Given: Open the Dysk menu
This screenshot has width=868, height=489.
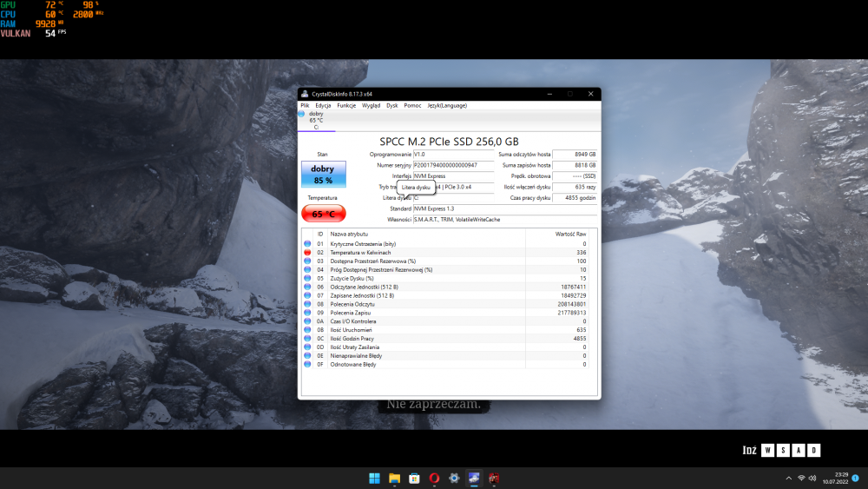Looking at the screenshot, I should (x=392, y=105).
